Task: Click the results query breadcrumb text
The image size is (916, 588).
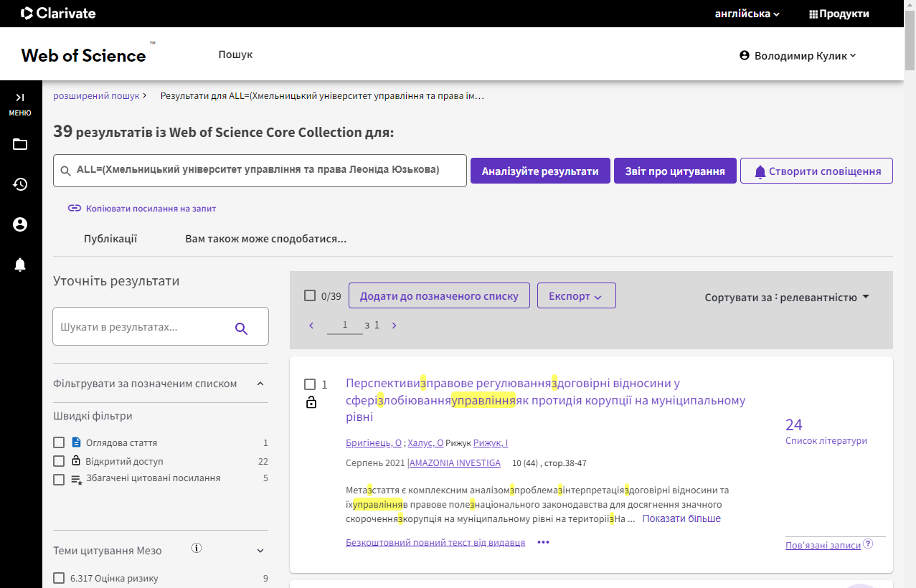Action: click(x=323, y=95)
